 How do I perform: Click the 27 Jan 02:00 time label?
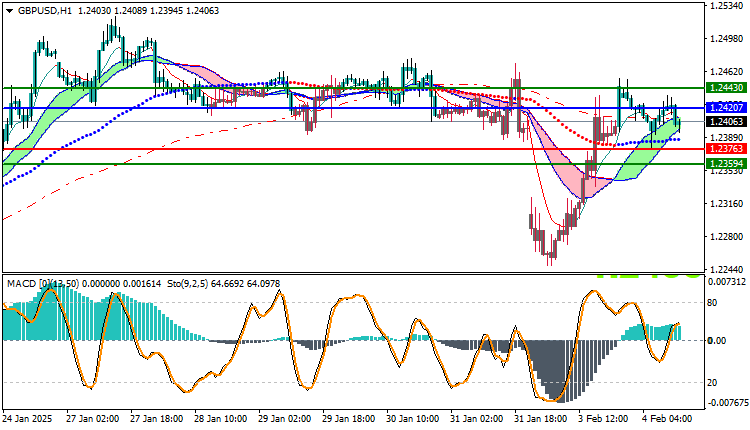click(93, 419)
